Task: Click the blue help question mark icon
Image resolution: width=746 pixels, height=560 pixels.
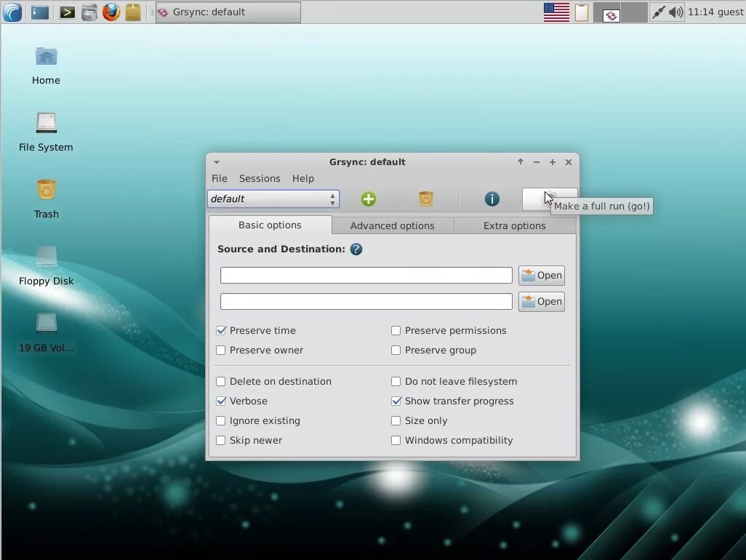Action: click(356, 249)
